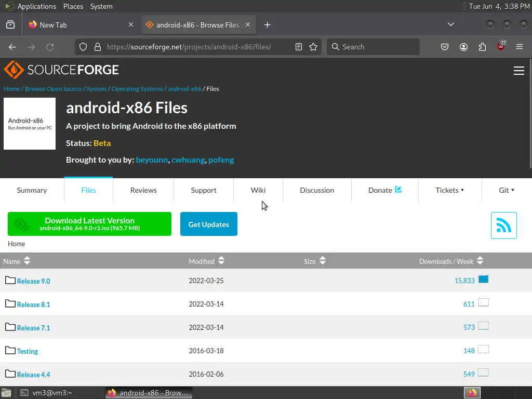Open a new tab with the plus icon
This screenshot has height=399, width=532.
(268, 25)
